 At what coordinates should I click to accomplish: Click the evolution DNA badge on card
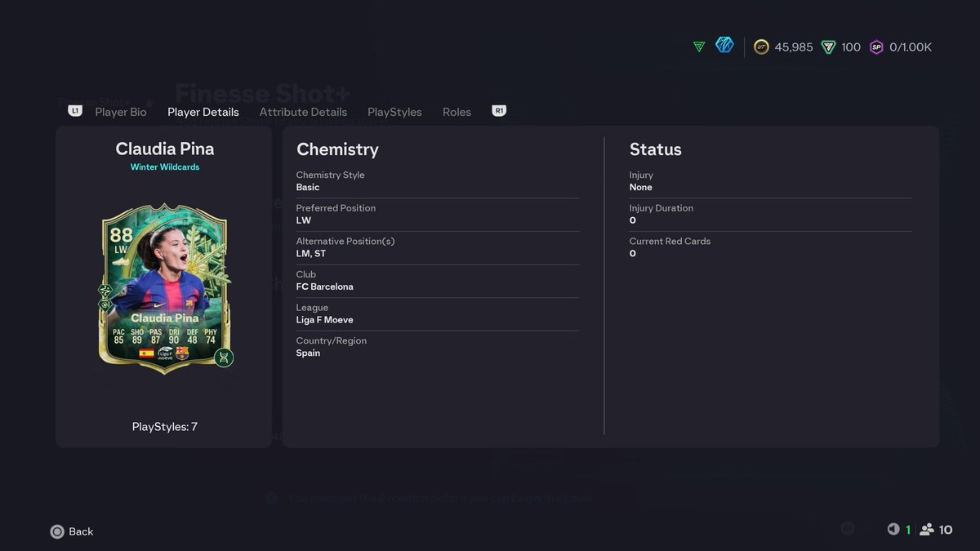click(224, 358)
